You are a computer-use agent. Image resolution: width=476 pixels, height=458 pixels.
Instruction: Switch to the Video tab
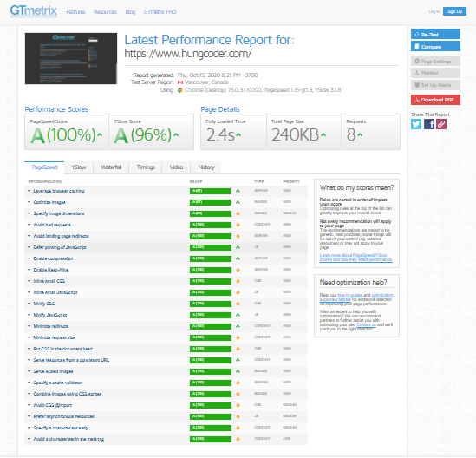pyautogui.click(x=176, y=167)
